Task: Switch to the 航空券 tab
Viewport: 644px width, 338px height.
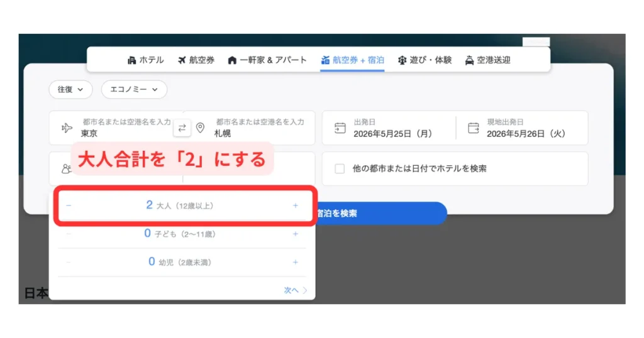Action: (196, 60)
